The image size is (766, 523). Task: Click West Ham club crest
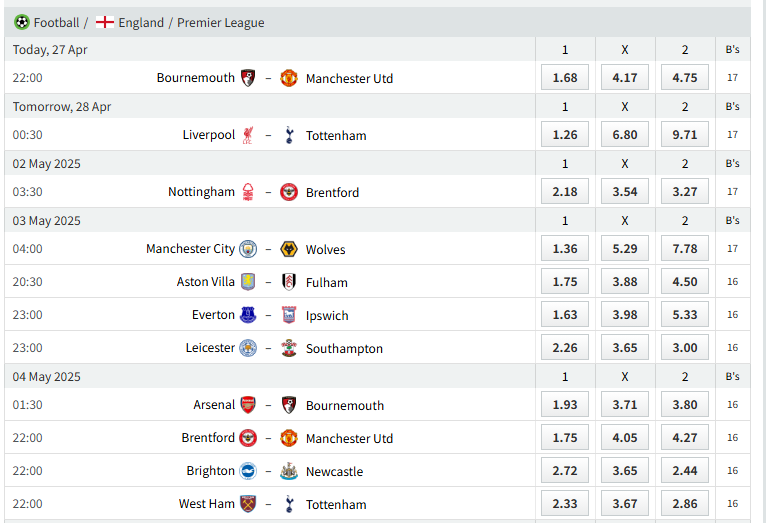(x=247, y=504)
